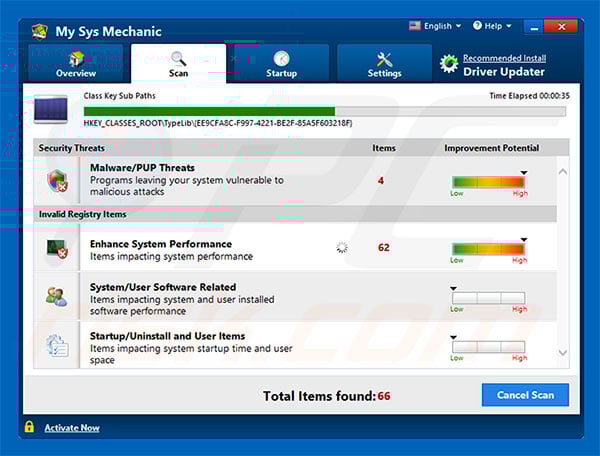Click the System/User Software users icon
The width and height of the screenshot is (600, 456).
[x=56, y=296]
